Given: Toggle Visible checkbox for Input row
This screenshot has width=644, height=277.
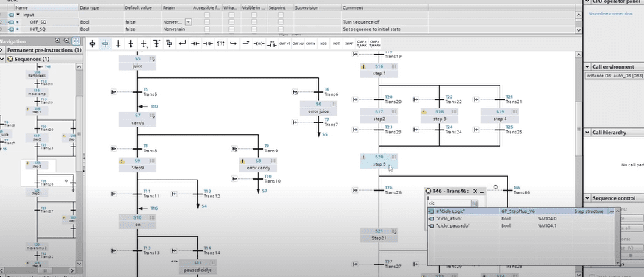Looking at the screenshot, I should (x=254, y=14).
